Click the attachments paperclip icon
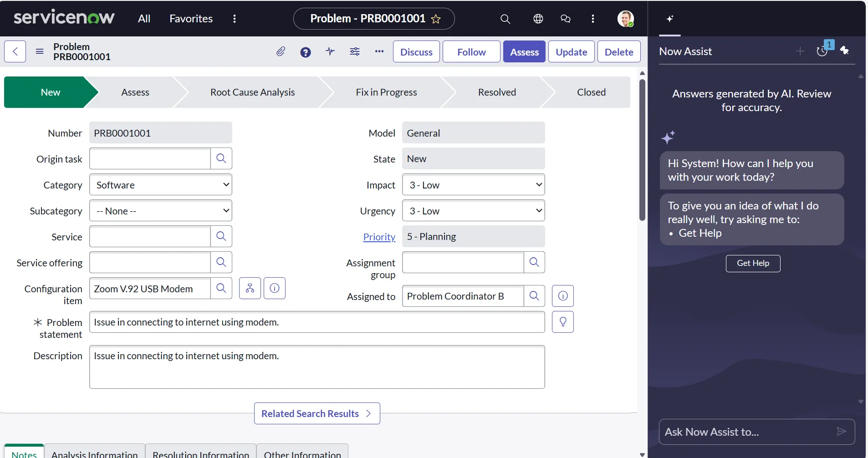 (281, 52)
